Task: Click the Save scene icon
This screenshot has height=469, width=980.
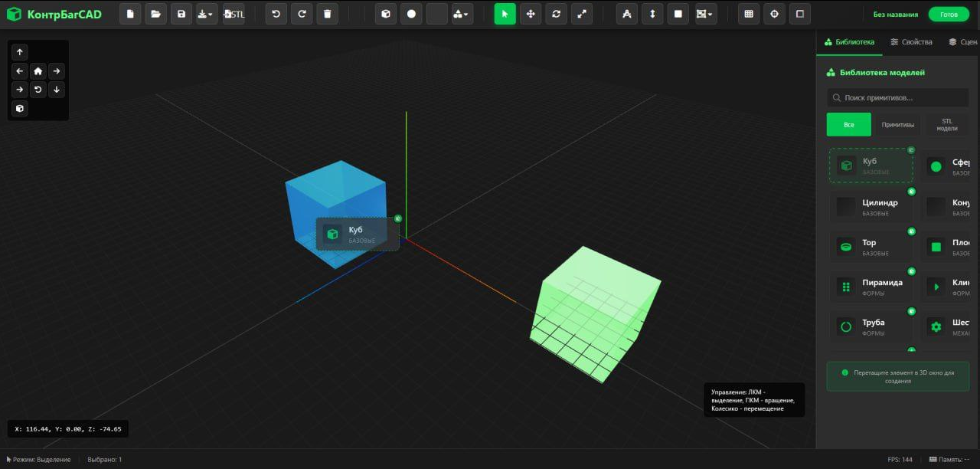Action: 181,13
